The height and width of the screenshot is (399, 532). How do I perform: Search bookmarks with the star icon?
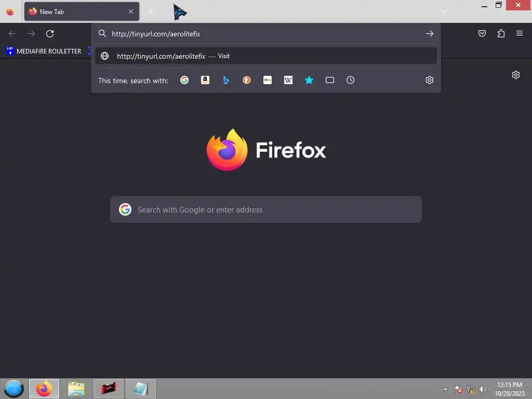(x=309, y=80)
